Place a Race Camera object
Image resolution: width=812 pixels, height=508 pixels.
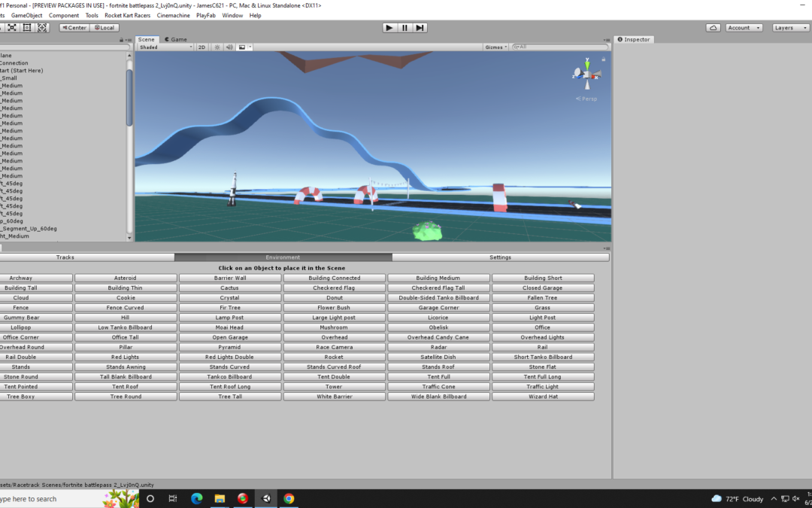coord(334,347)
